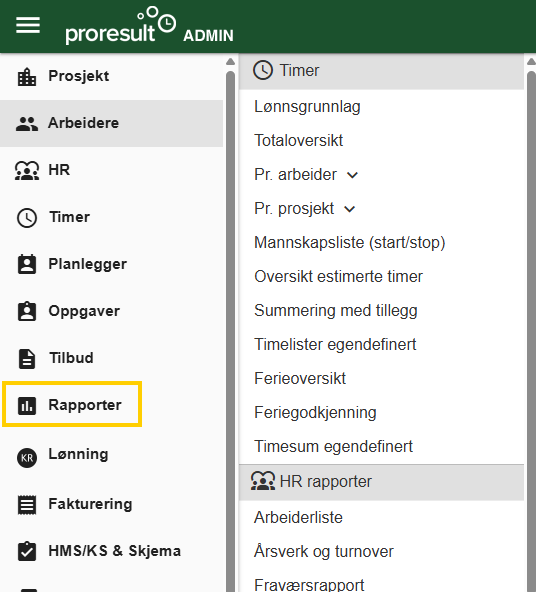Click the sidebar scrollbar up arrow

pyautogui.click(x=230, y=62)
